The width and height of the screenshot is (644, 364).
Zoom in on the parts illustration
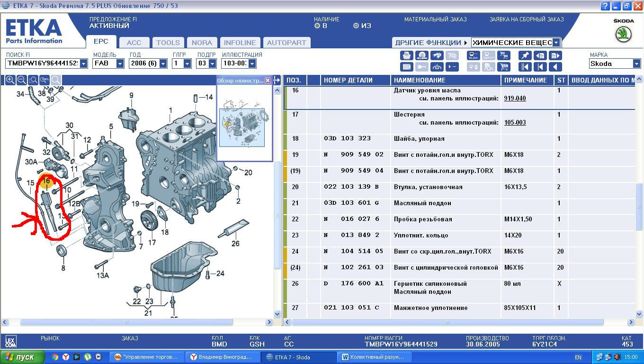10,80
